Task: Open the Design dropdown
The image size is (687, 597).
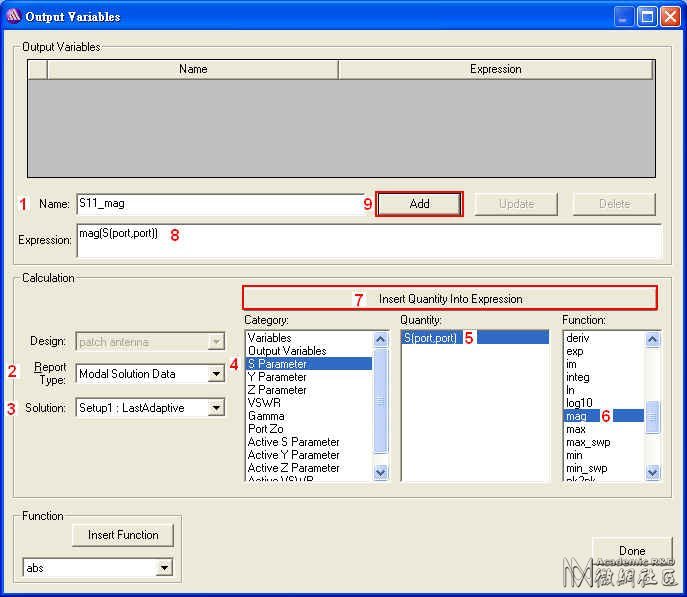Action: tap(216, 342)
